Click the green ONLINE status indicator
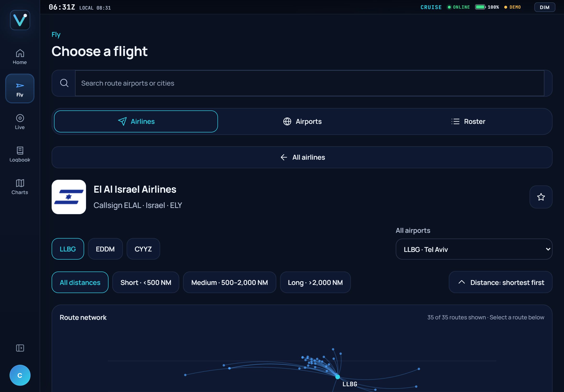The height and width of the screenshot is (392, 564). [458, 7]
